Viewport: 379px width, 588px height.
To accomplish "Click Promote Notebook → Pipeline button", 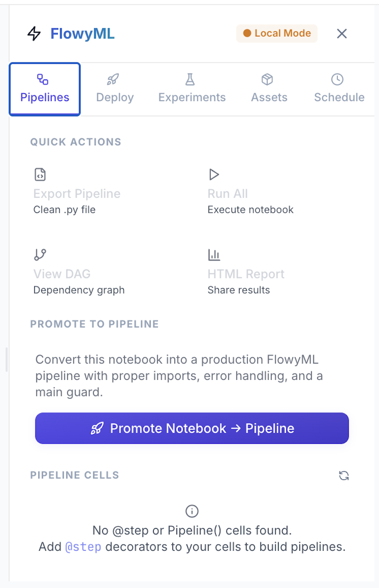I will pos(191,428).
